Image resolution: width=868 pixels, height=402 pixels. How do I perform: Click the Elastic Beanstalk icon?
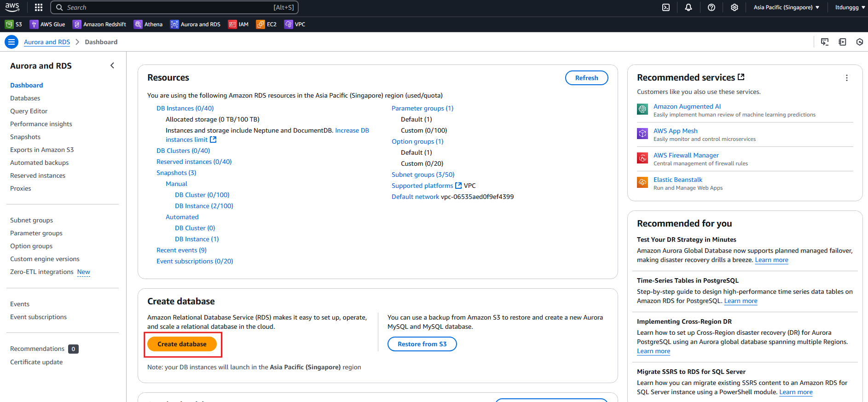pyautogui.click(x=642, y=182)
